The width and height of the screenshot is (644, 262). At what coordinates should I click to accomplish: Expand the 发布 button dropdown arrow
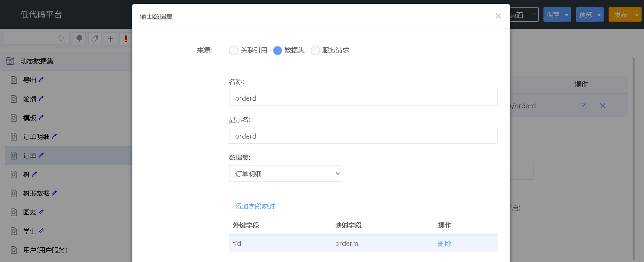[x=637, y=15]
